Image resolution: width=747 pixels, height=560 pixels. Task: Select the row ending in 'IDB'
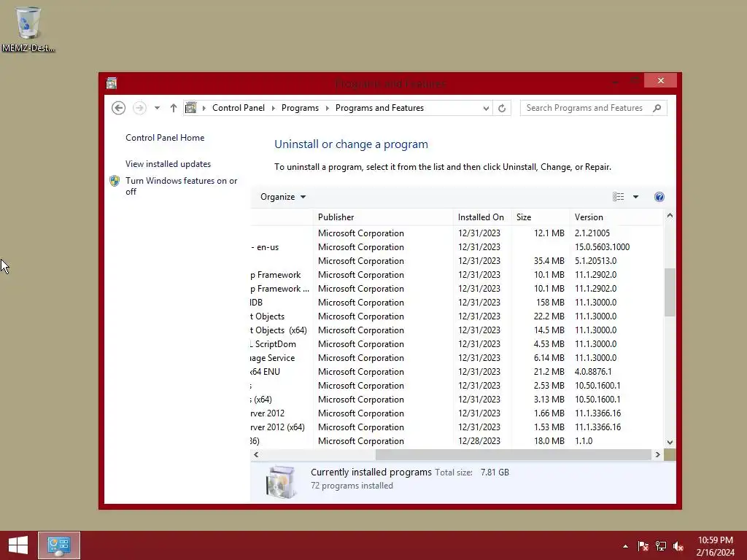457,303
